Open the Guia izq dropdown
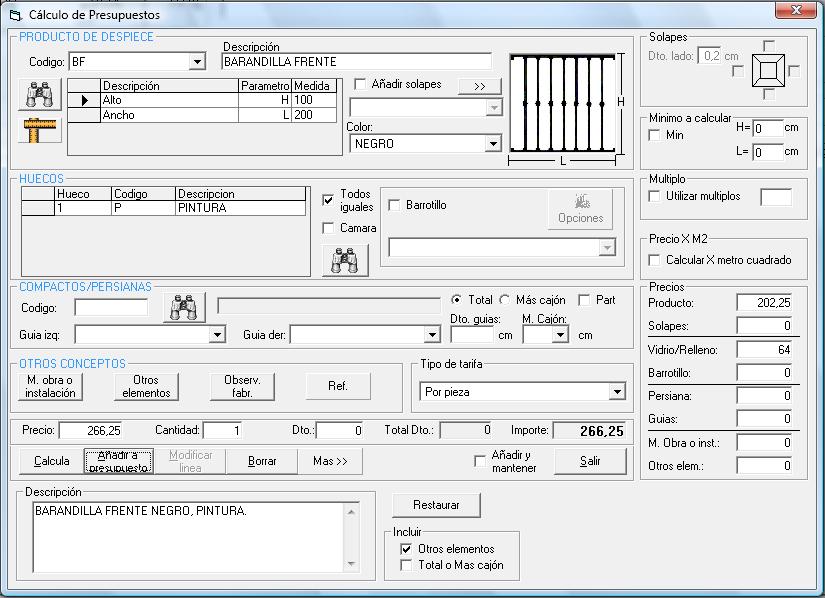 pos(217,335)
